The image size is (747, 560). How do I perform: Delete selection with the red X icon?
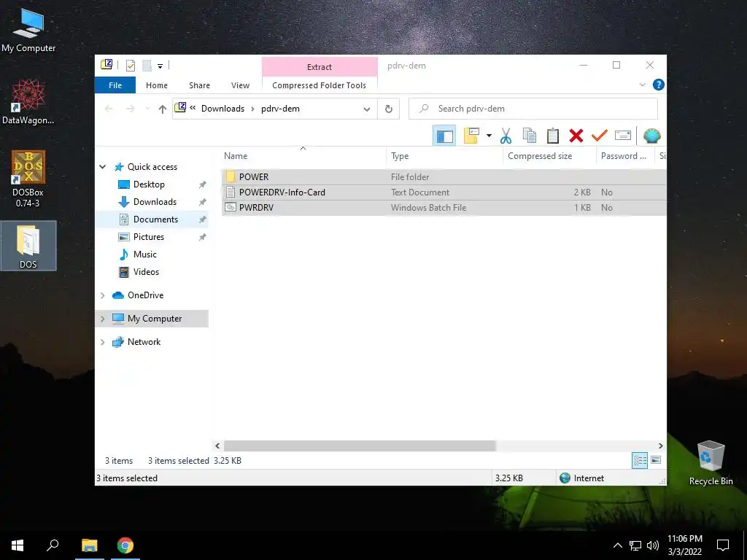576,136
